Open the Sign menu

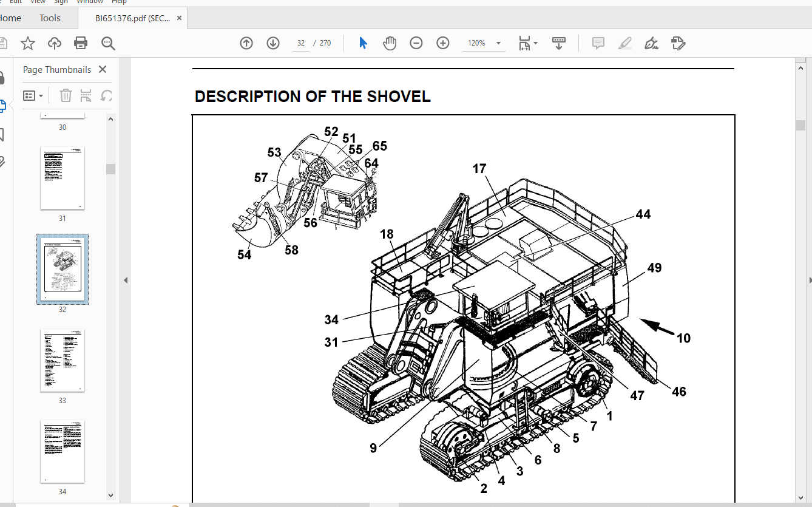click(x=61, y=2)
